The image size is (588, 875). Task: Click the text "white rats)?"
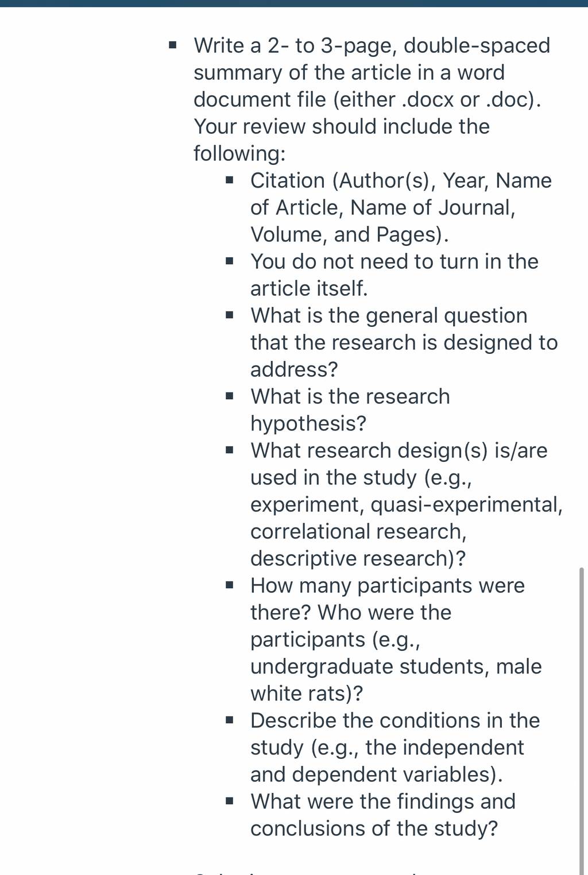click(307, 693)
